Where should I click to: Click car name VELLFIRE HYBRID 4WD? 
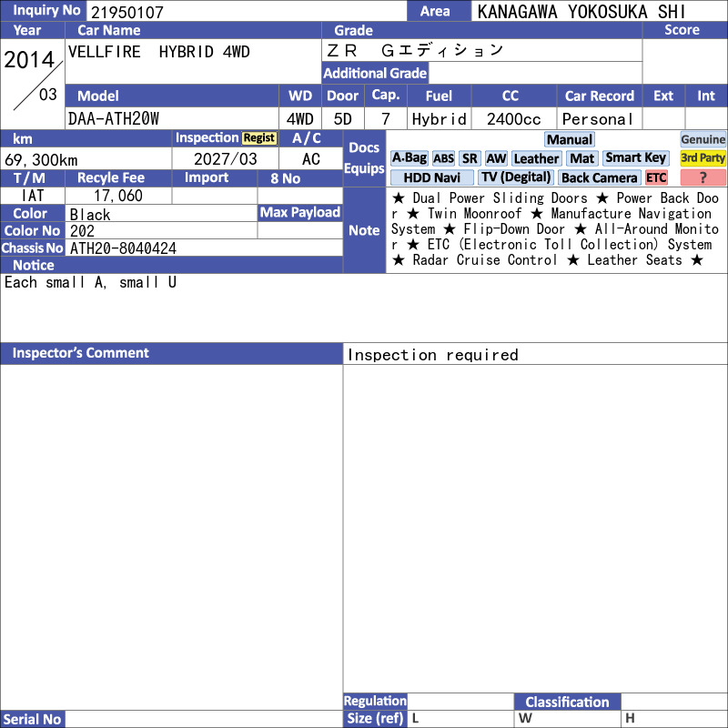click(x=158, y=52)
